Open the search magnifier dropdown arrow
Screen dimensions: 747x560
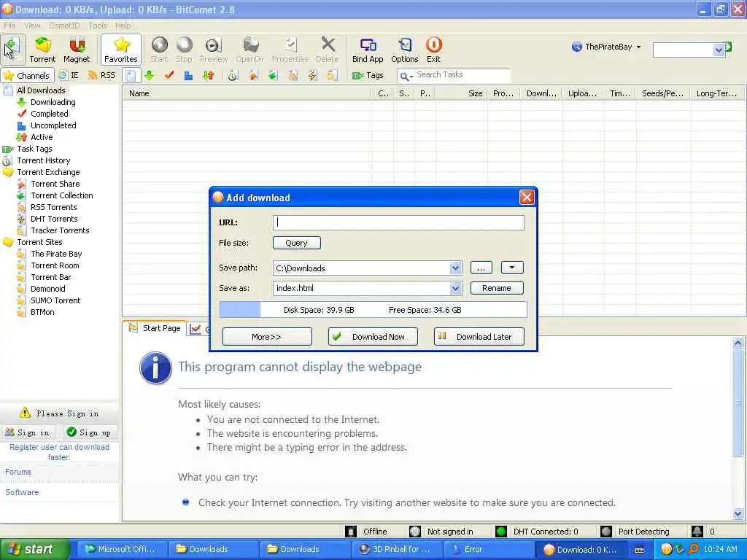tap(411, 76)
